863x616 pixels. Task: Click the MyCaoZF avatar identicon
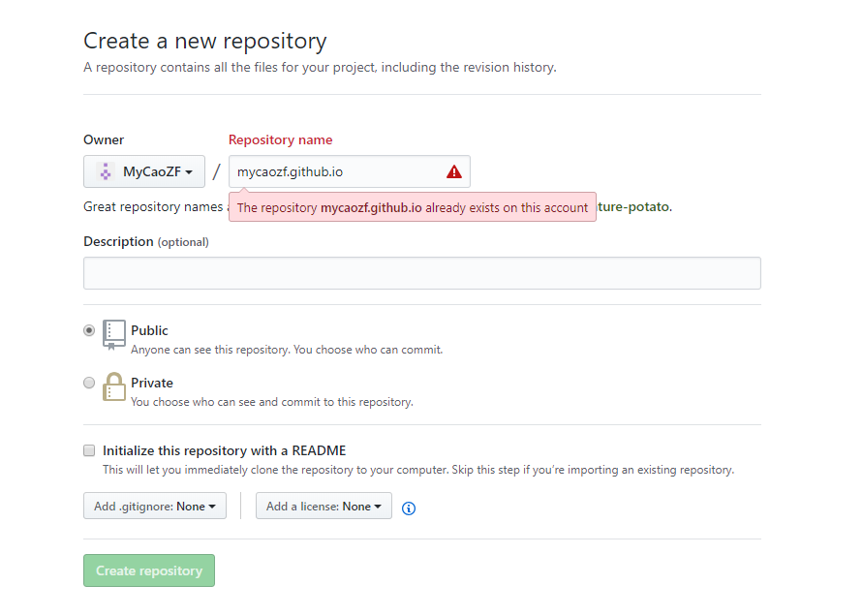[x=106, y=171]
